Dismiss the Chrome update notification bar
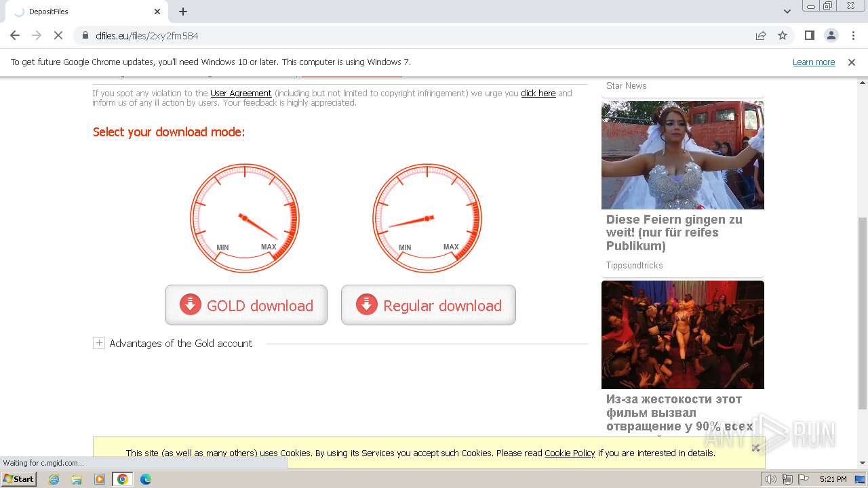The height and width of the screenshot is (488, 868). (x=852, y=62)
